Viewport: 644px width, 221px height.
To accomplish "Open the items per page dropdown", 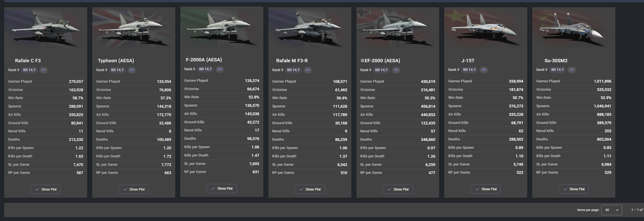I will tap(612, 210).
